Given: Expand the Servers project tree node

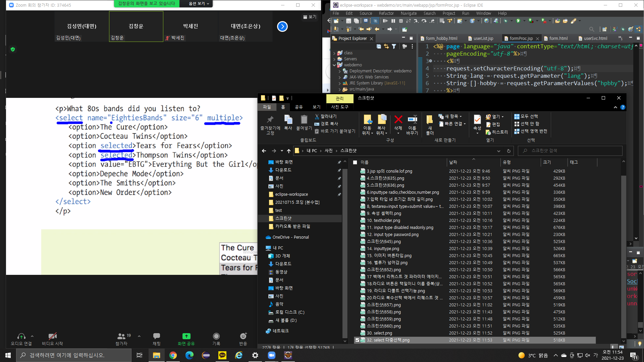Looking at the screenshot, I should click(334, 59).
